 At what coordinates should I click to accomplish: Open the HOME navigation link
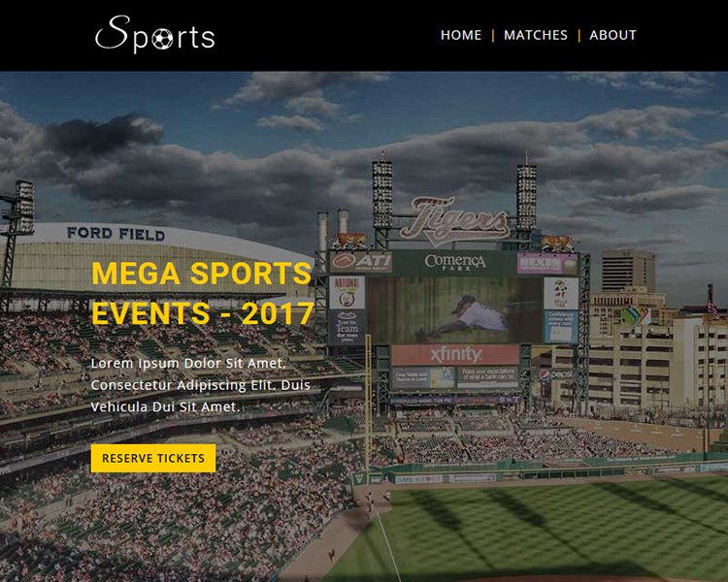coord(461,35)
